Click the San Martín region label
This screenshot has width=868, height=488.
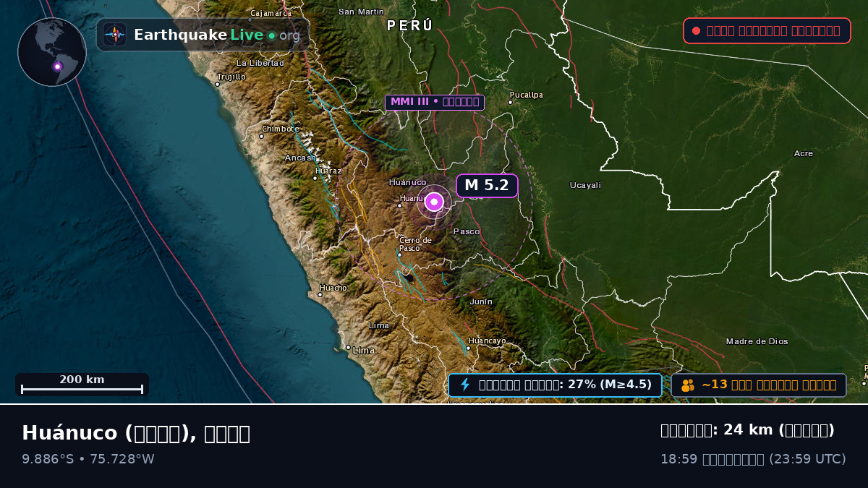[x=362, y=12]
